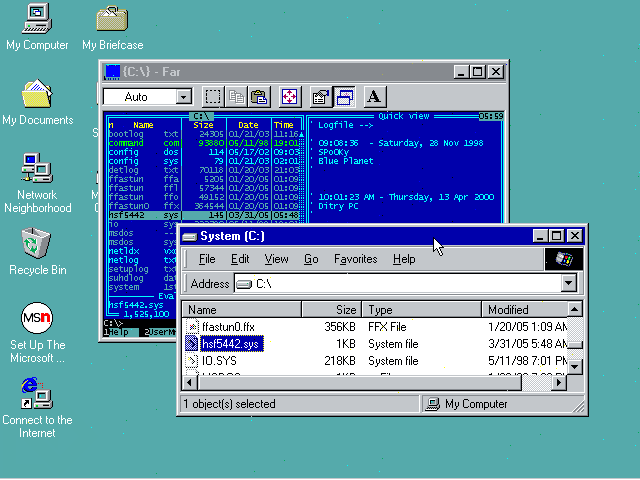
Task: Click IO.SYS filename in Explorer list
Action: tap(219, 361)
